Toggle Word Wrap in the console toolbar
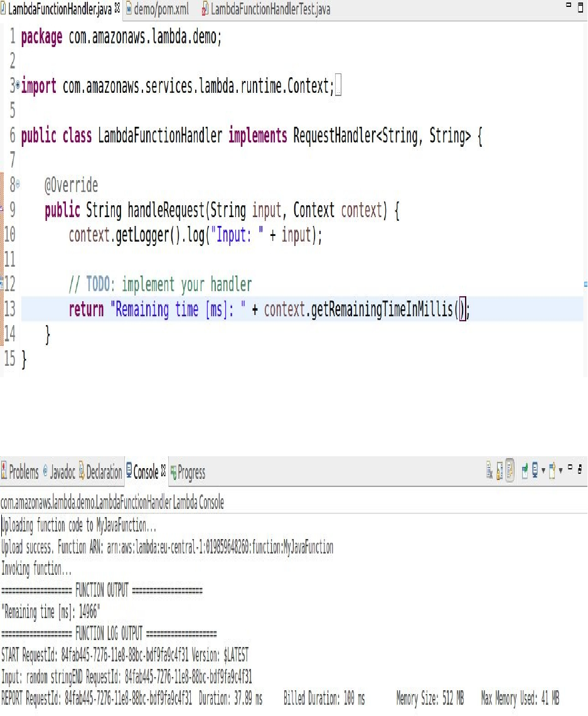 510,470
